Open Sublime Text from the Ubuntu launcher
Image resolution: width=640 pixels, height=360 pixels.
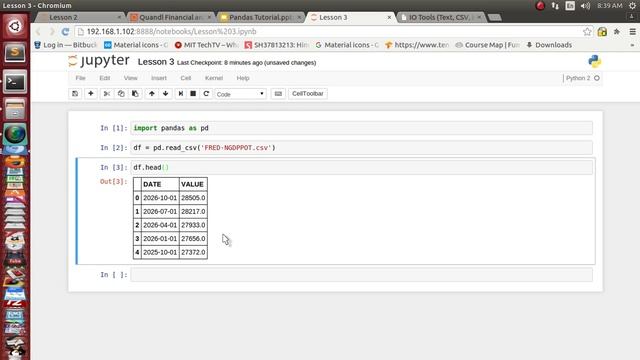[15, 53]
